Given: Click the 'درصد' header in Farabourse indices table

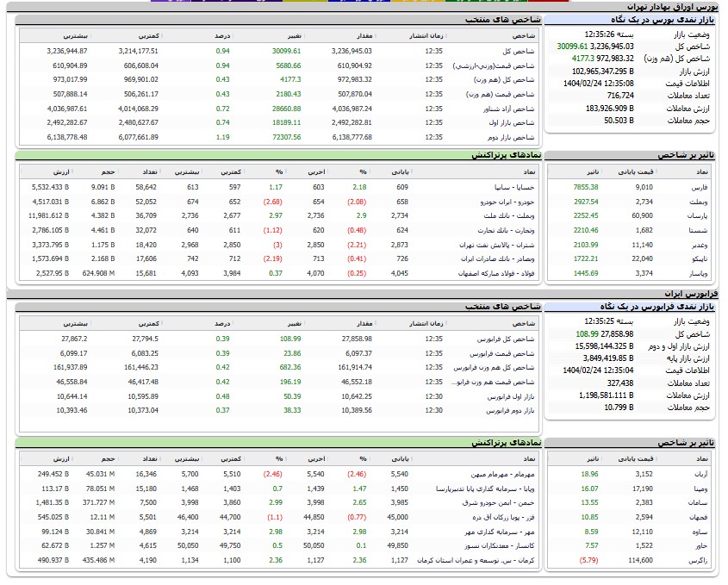Looking at the screenshot, I should pyautogui.click(x=222, y=324).
